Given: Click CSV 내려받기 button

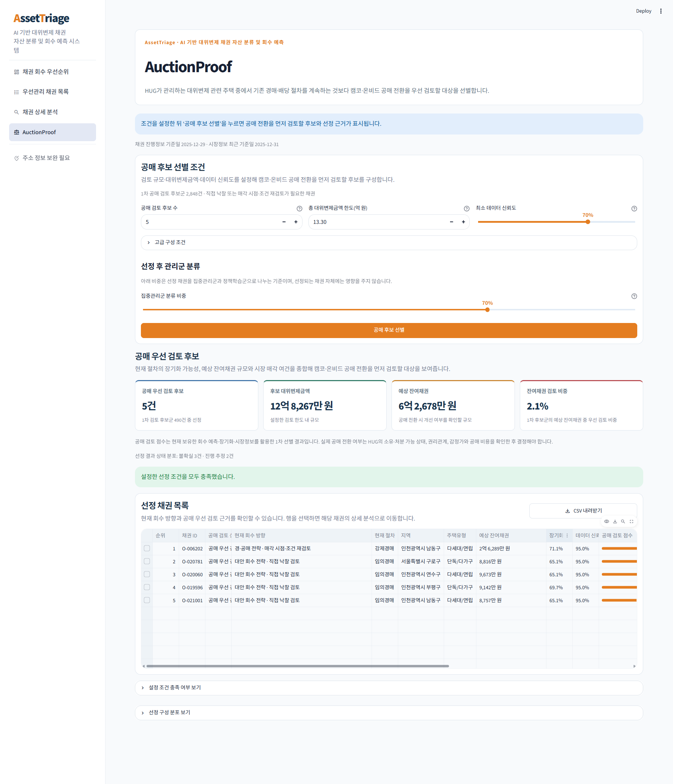Looking at the screenshot, I should coord(583,511).
